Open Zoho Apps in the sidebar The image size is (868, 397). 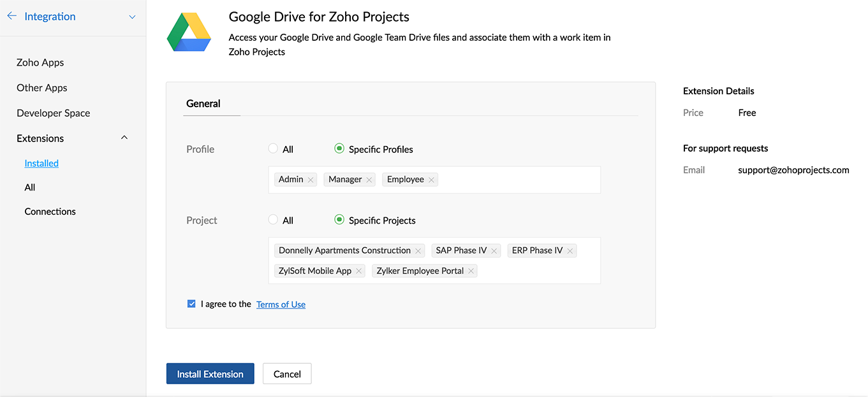(x=40, y=62)
